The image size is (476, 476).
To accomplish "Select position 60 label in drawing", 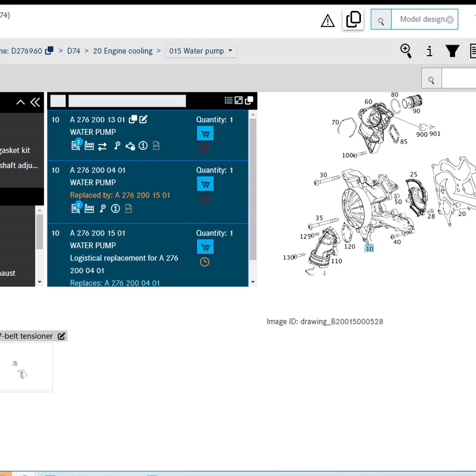I will click(368, 102).
